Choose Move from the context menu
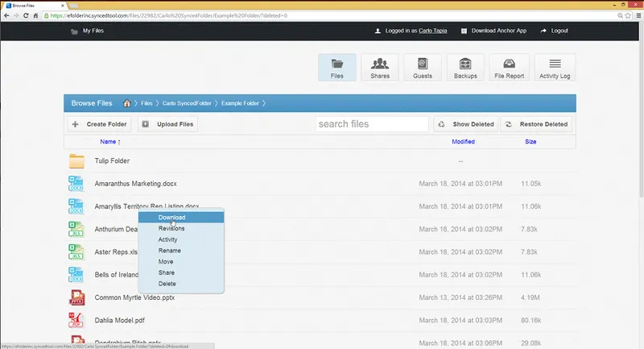The width and height of the screenshot is (644, 349). (181, 261)
